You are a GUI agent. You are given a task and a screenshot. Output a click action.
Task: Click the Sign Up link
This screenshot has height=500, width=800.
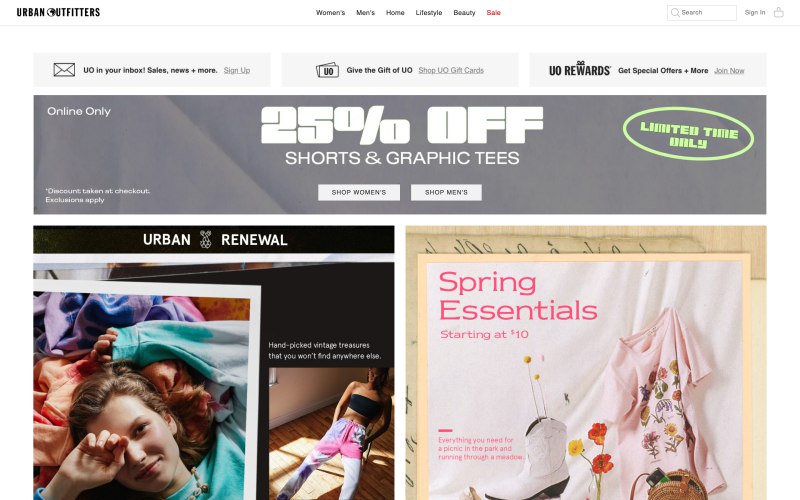[x=237, y=70]
